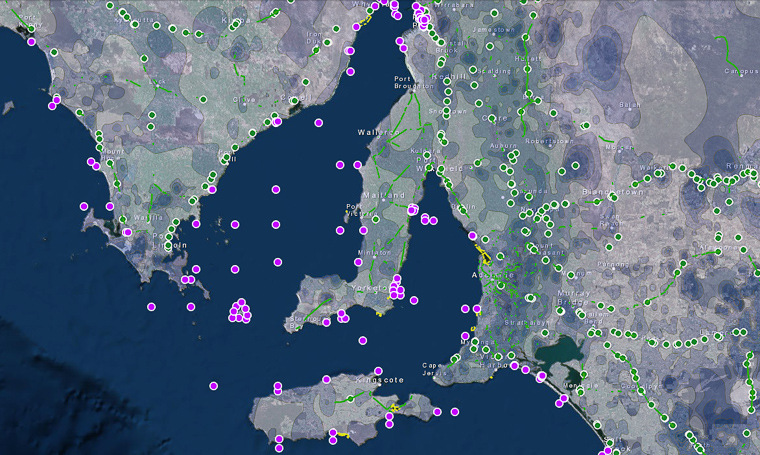Select the magenta marker on the coast north of Adelaide

472,236
